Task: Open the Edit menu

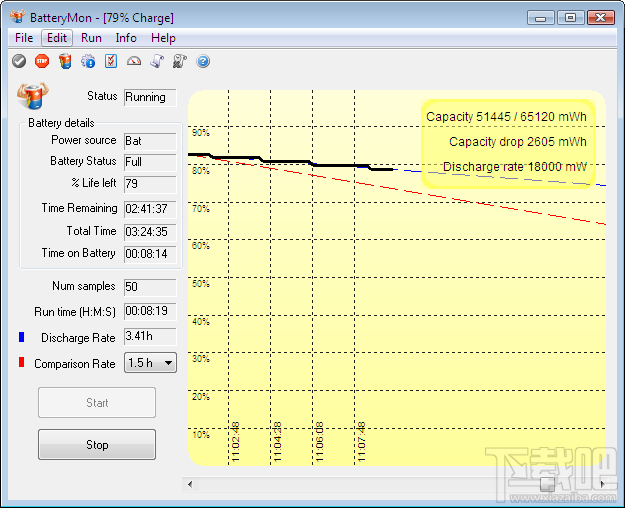Action: coord(57,38)
